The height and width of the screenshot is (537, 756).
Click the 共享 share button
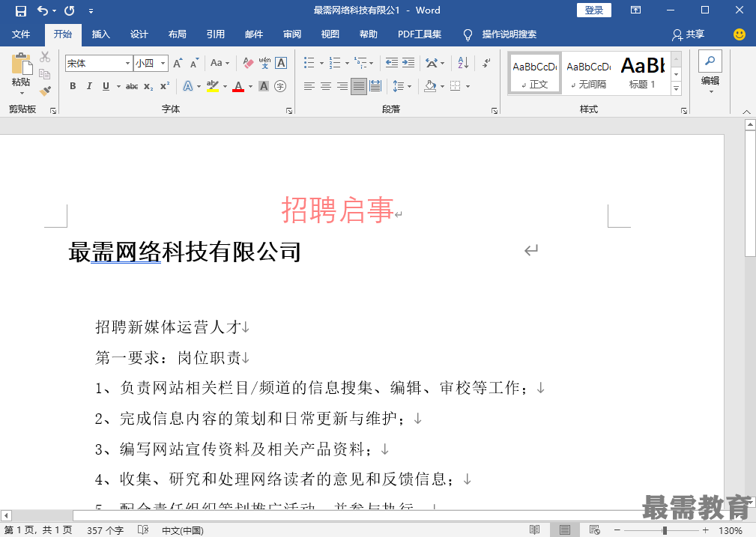689,34
